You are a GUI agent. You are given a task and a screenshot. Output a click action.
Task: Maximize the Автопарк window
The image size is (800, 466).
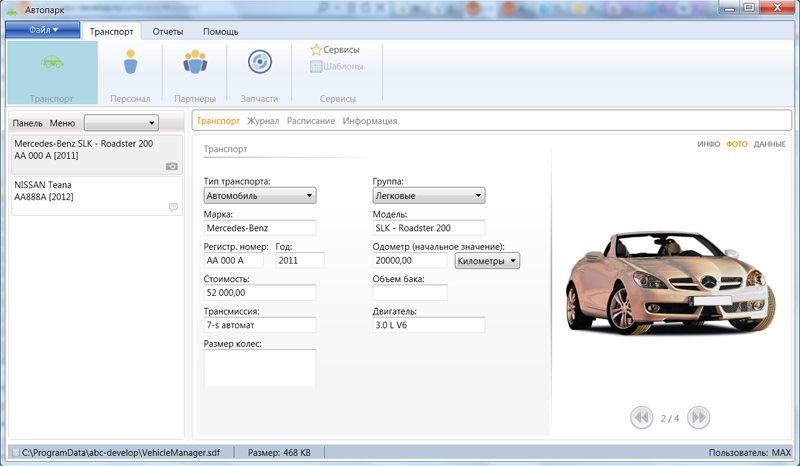pos(749,8)
